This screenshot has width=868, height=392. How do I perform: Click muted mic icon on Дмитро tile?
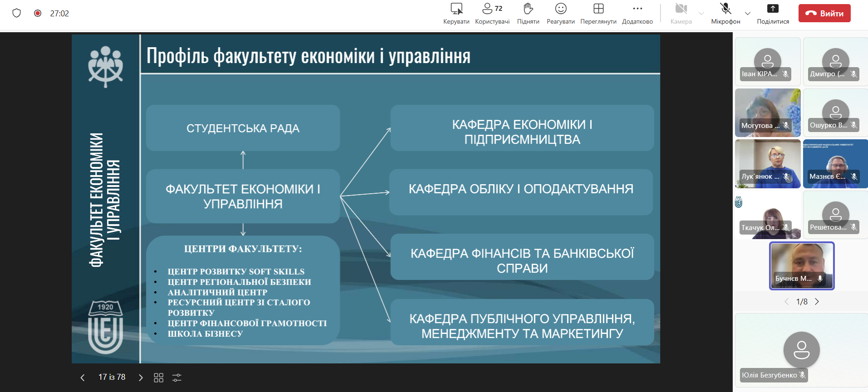[x=853, y=74]
